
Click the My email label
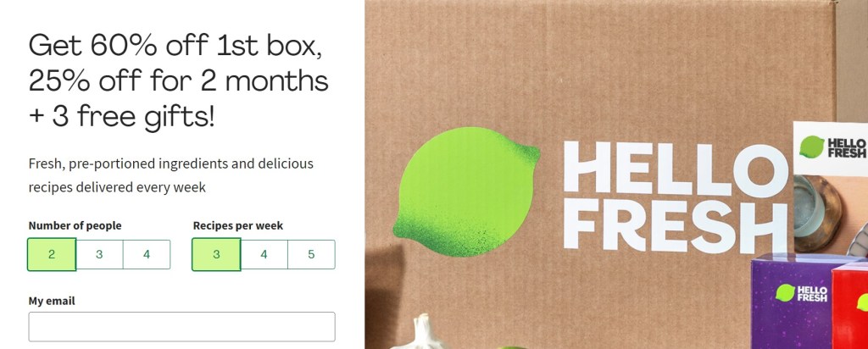pyautogui.click(x=52, y=301)
